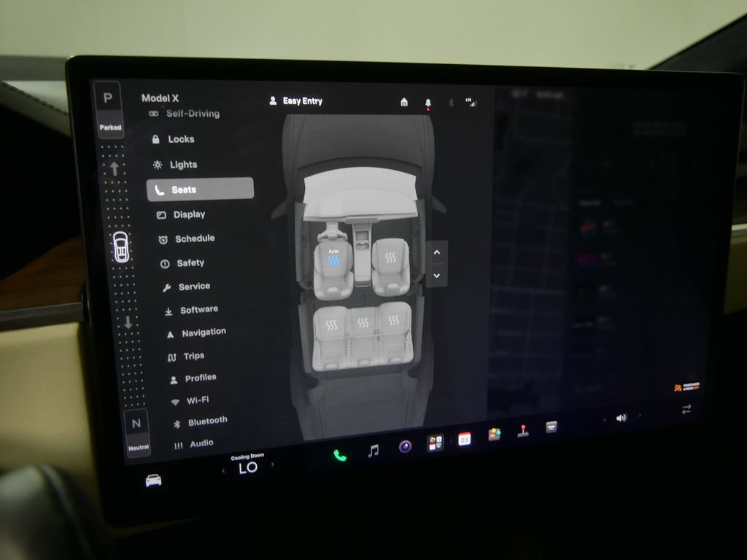
Task: Open the Easy Entry driver profile
Action: tap(296, 101)
